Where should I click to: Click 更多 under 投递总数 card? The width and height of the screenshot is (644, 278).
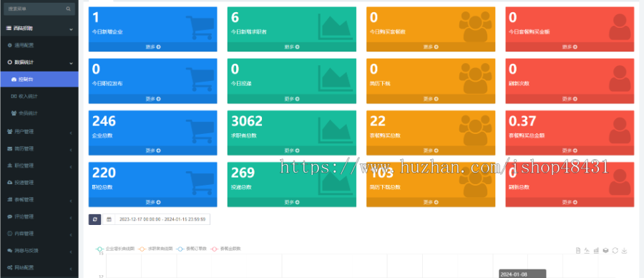[292, 202]
